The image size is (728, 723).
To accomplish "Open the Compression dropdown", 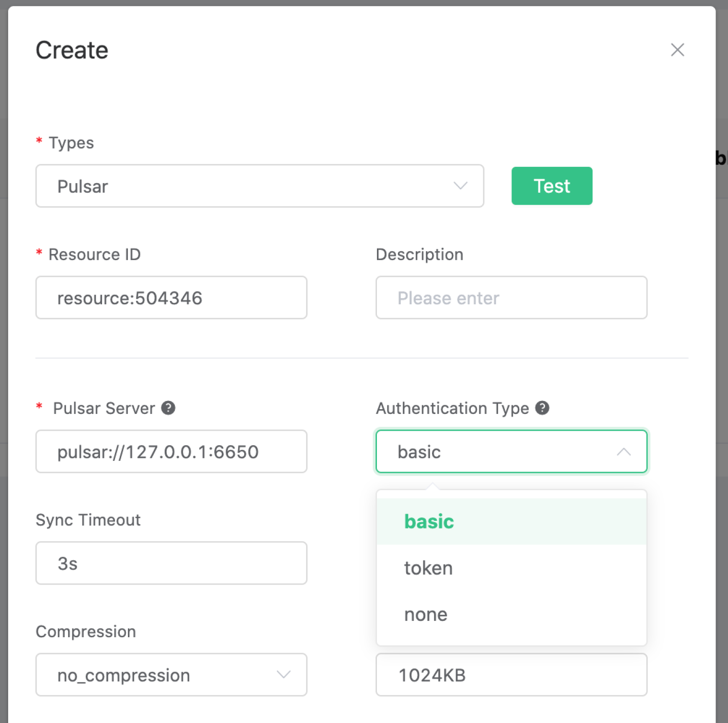I will pyautogui.click(x=171, y=675).
